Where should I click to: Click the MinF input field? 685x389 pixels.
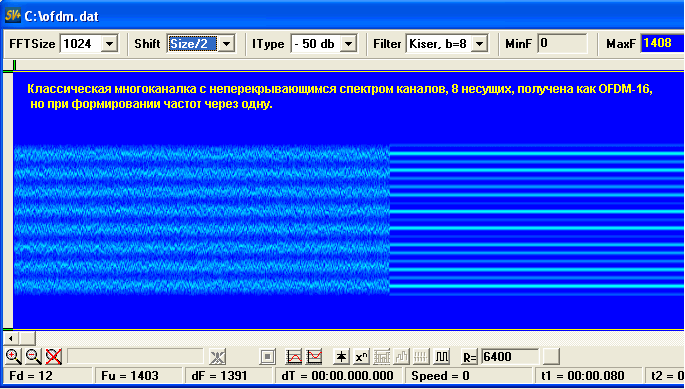562,44
